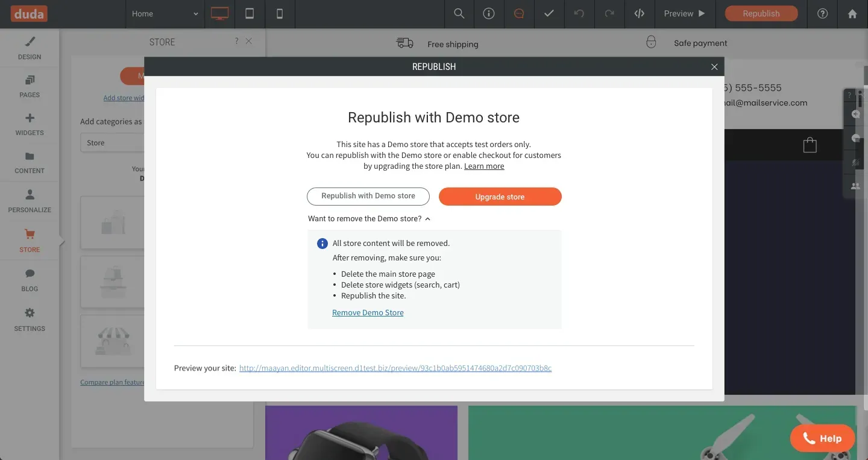Close the Store panel
The width and height of the screenshot is (868, 460).
pyautogui.click(x=249, y=41)
